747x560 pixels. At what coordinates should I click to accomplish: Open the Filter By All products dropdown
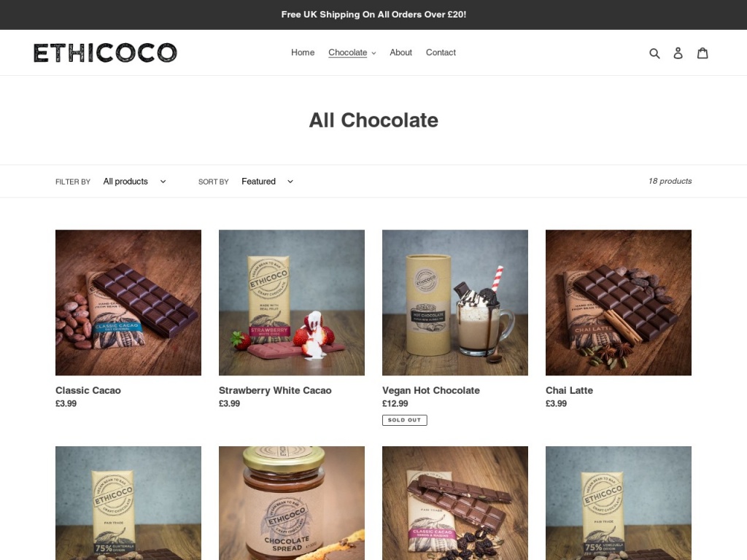[x=135, y=182]
